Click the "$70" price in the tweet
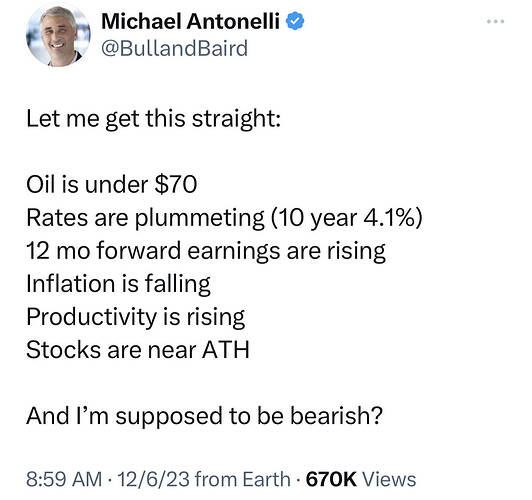This screenshot has height=500, width=532. coord(176,185)
